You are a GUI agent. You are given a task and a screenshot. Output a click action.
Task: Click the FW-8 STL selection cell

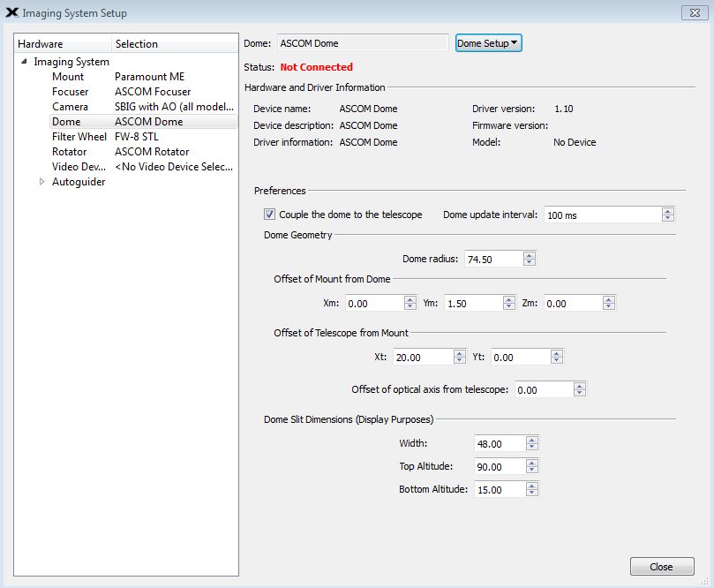pos(137,137)
